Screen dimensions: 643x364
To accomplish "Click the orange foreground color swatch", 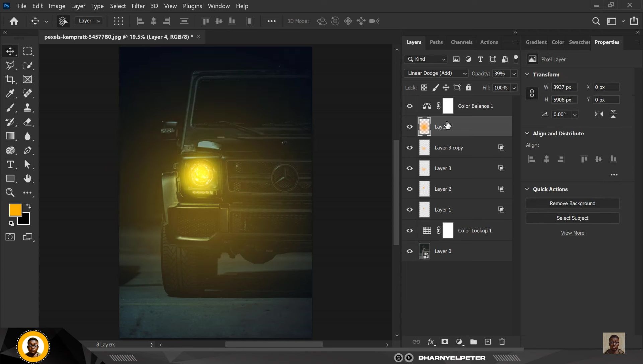I will click(15, 210).
